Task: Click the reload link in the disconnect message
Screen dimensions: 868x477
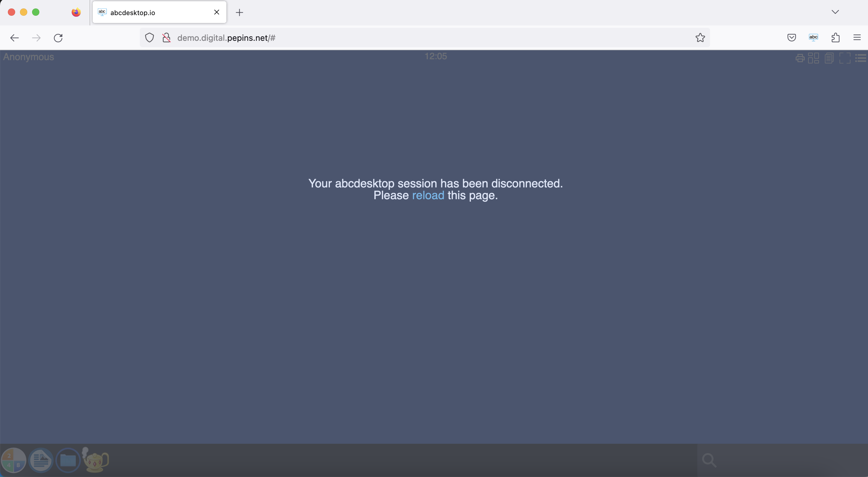Action: (x=428, y=195)
